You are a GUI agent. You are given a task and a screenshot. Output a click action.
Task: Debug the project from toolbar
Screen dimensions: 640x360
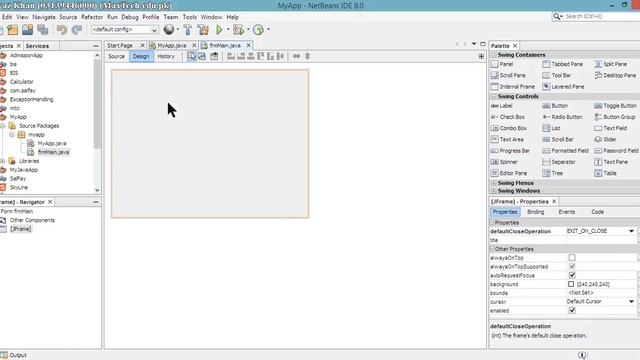coord(238,29)
